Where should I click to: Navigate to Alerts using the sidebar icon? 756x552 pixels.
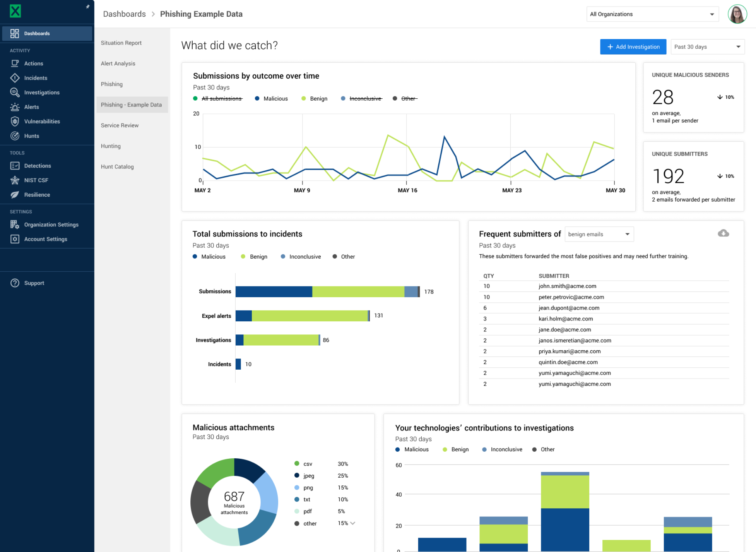point(15,107)
